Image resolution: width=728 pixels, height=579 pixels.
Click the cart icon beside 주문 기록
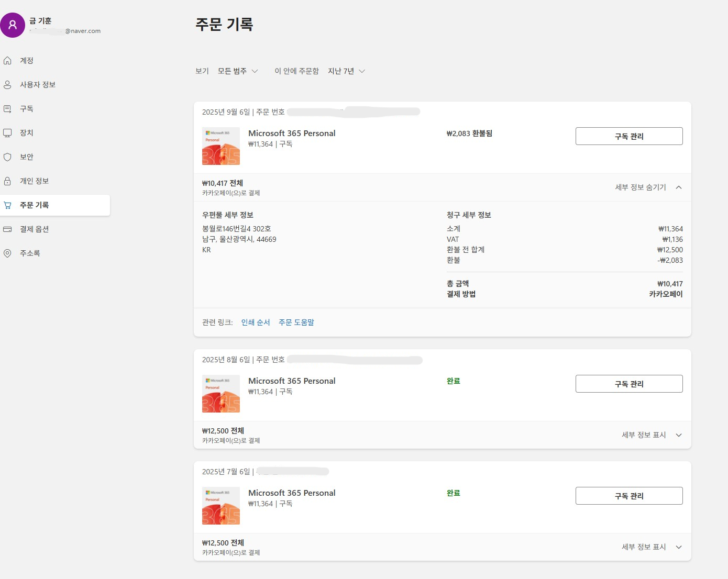(x=7, y=205)
